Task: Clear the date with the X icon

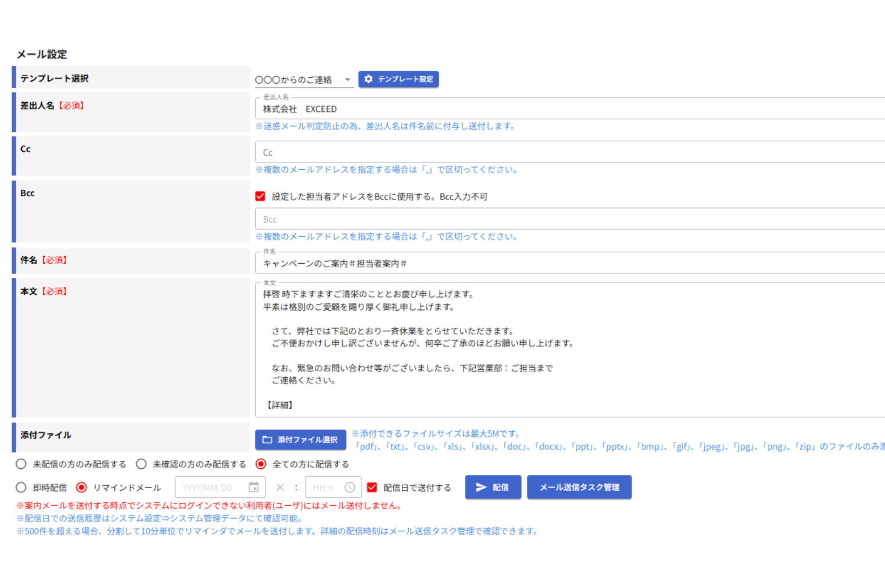Action: point(280,487)
